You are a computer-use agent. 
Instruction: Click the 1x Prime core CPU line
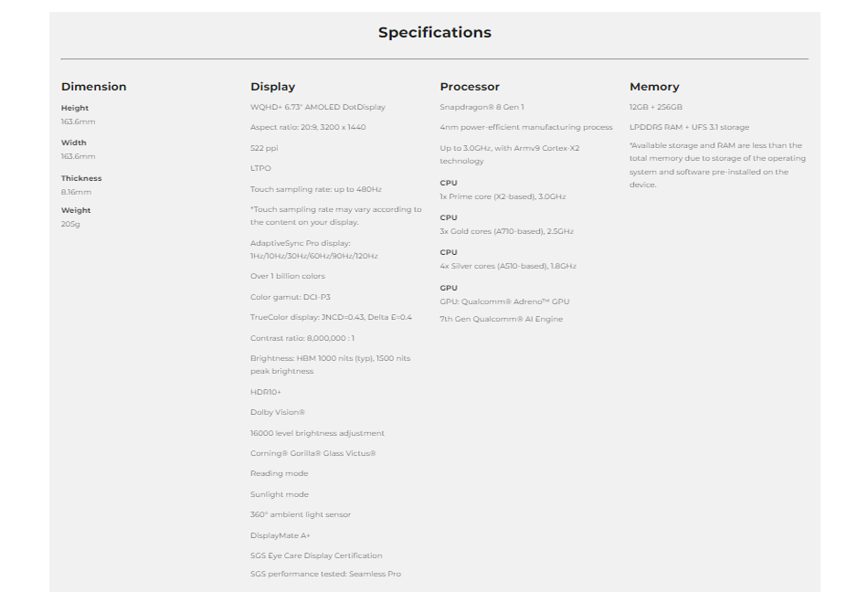503,196
